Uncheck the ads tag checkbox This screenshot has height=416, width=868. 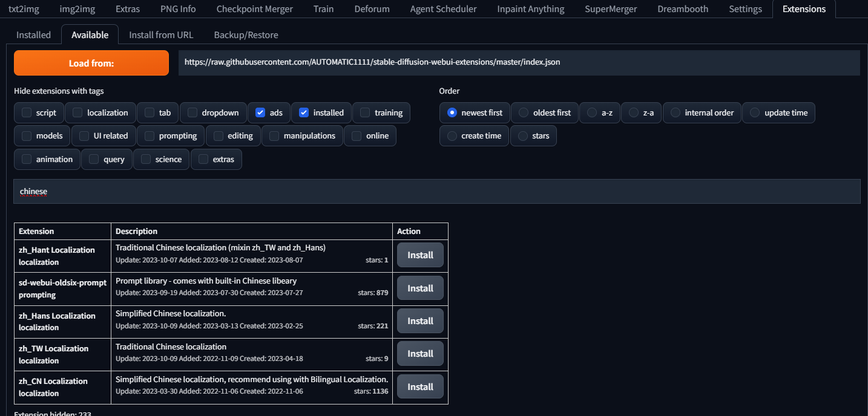[x=260, y=112]
